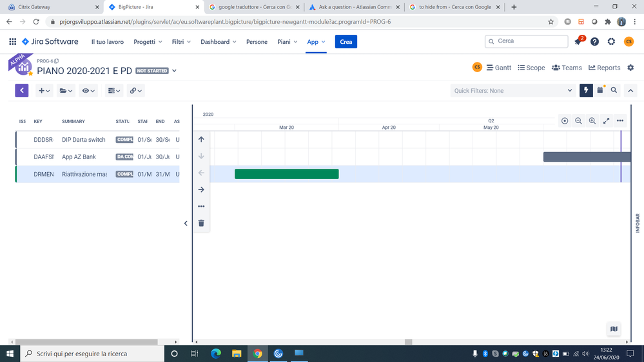
Task: Open Jira settings gear in top bar
Action: (611, 41)
